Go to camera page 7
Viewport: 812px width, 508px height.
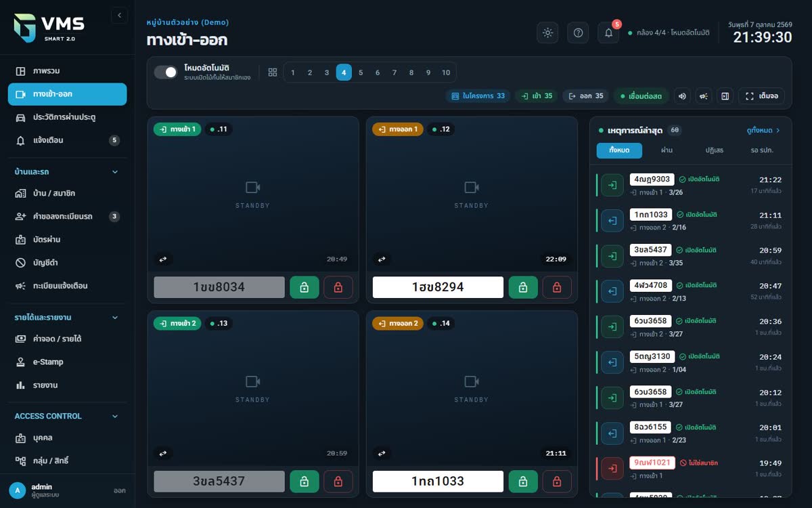[x=394, y=72]
